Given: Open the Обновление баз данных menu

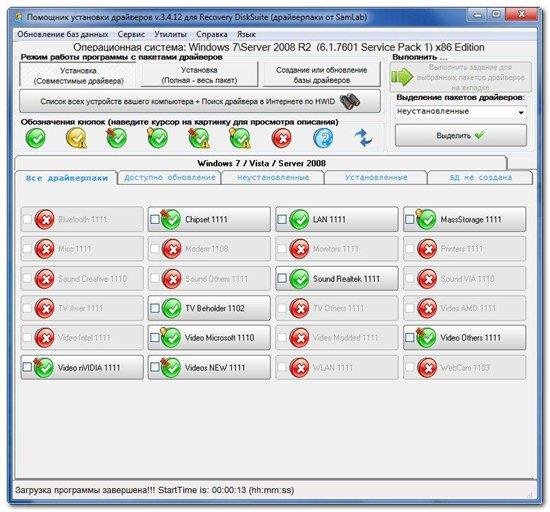Looking at the screenshot, I should pyautogui.click(x=62, y=34).
